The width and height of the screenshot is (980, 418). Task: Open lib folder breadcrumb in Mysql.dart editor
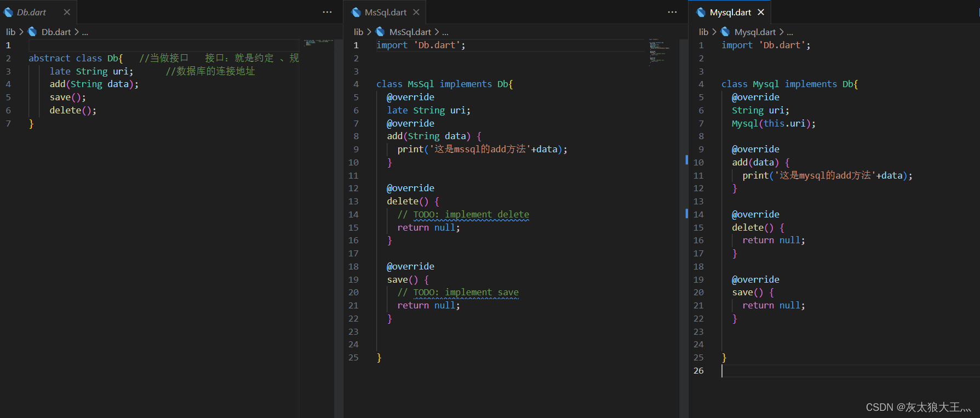click(x=703, y=32)
